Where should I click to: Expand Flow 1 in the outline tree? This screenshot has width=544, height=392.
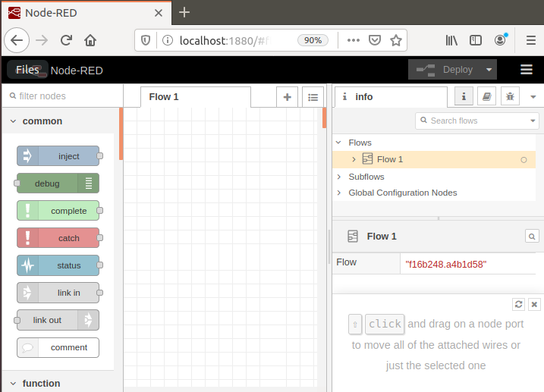pyautogui.click(x=354, y=159)
